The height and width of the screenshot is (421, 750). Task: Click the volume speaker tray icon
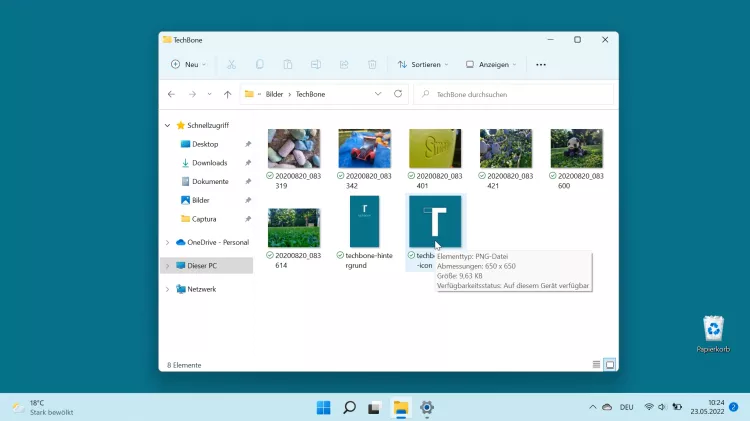662,407
